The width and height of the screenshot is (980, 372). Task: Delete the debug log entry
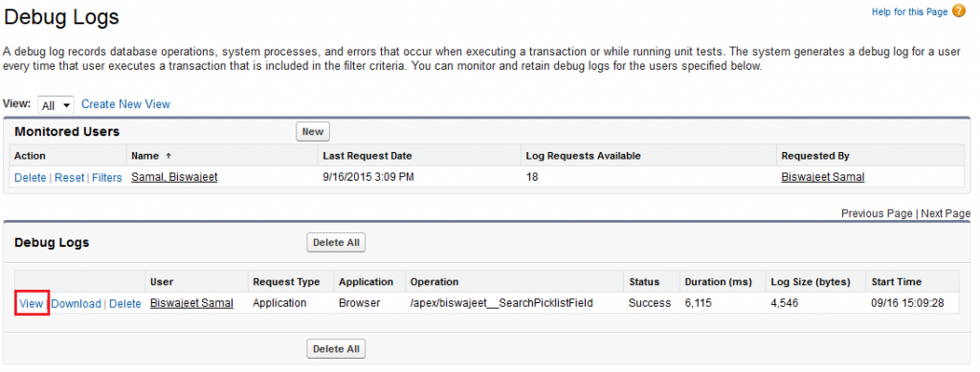(x=125, y=304)
